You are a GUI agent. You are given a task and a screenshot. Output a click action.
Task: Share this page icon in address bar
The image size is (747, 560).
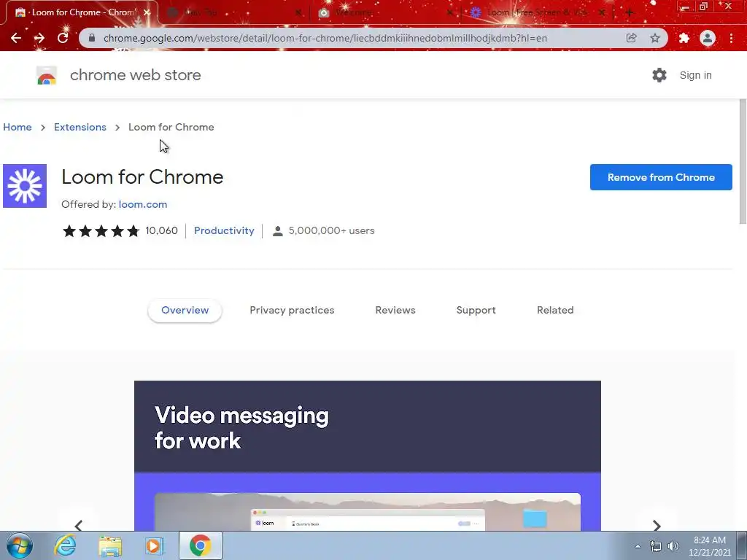click(x=632, y=38)
